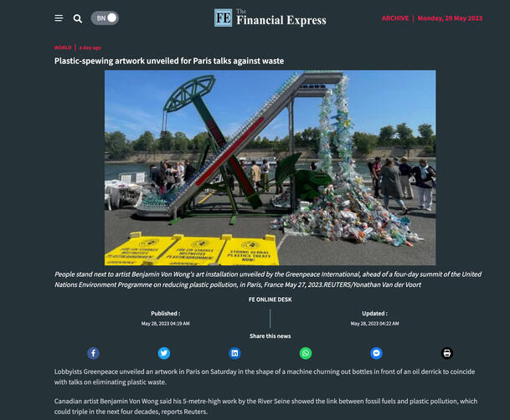510x420 pixels.
Task: Click the plastic artwork article photo
Action: [270, 167]
